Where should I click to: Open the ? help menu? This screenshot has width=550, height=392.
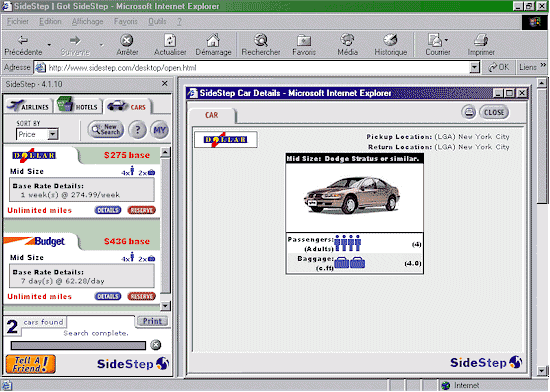pyautogui.click(x=179, y=21)
